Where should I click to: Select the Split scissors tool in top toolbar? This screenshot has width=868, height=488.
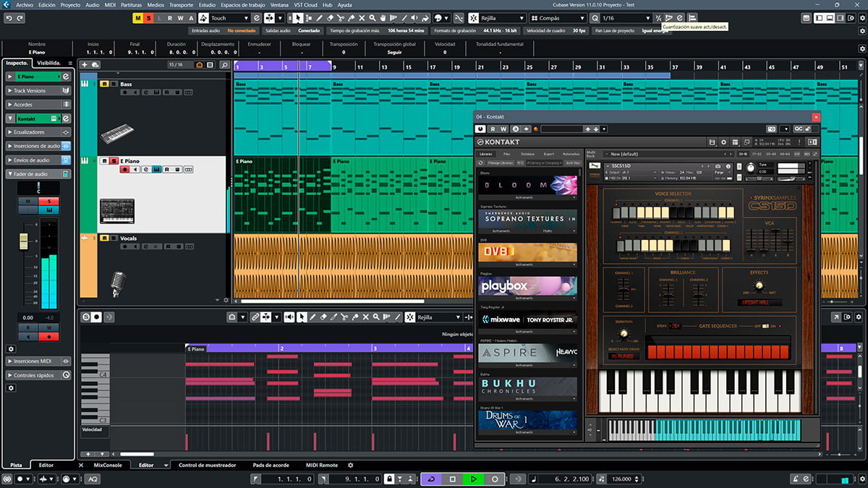point(341,17)
